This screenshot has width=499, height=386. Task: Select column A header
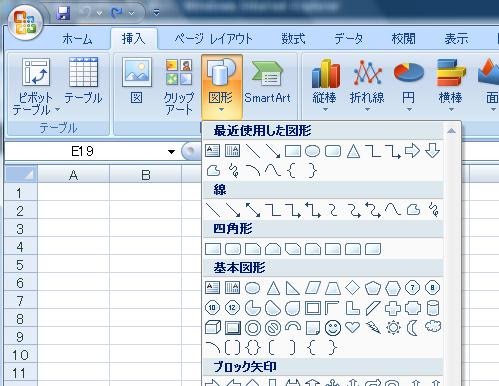coord(73,175)
